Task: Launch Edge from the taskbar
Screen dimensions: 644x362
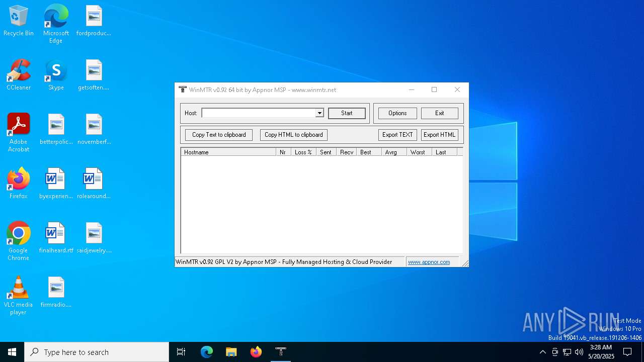Action: tap(207, 352)
